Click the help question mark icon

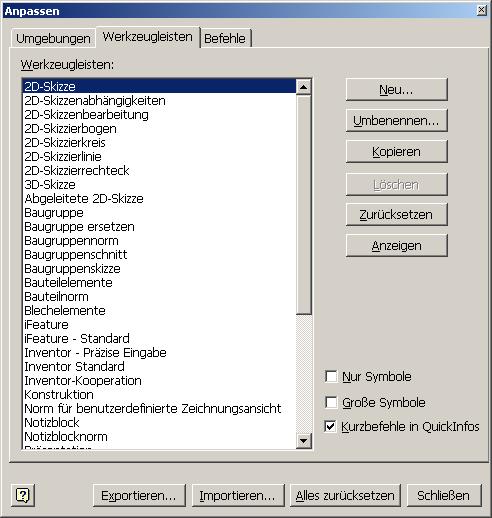tap(23, 495)
